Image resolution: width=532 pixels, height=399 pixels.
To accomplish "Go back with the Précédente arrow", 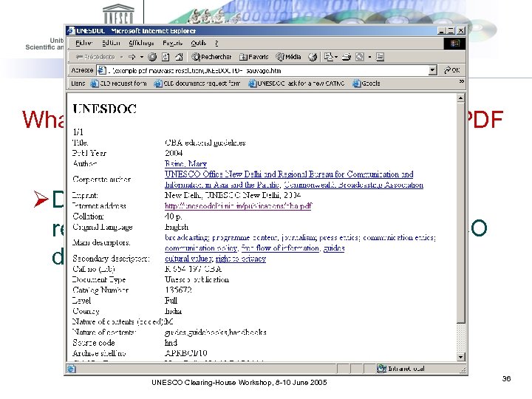I will [95, 57].
